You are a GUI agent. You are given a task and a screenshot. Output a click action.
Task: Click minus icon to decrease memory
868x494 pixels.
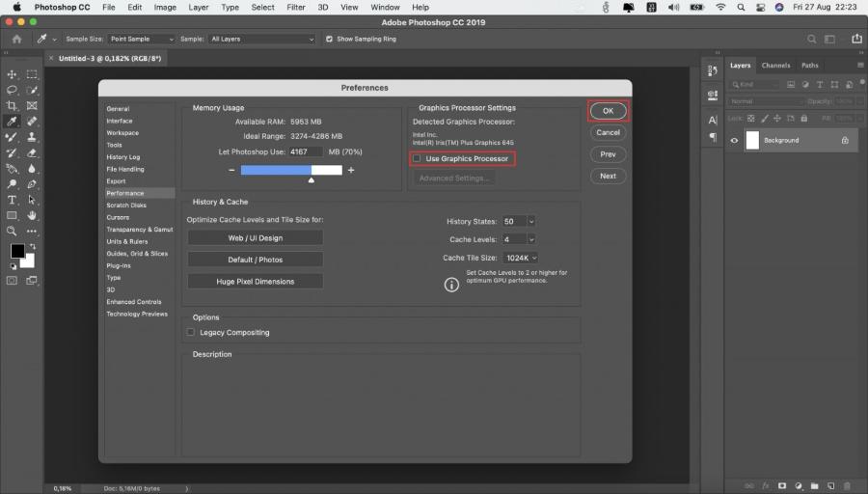pos(231,170)
